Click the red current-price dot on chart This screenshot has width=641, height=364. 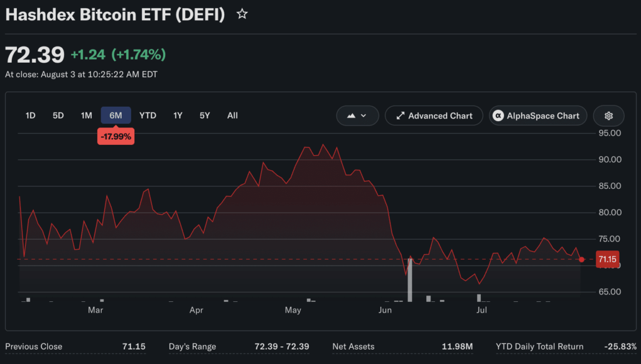click(581, 259)
